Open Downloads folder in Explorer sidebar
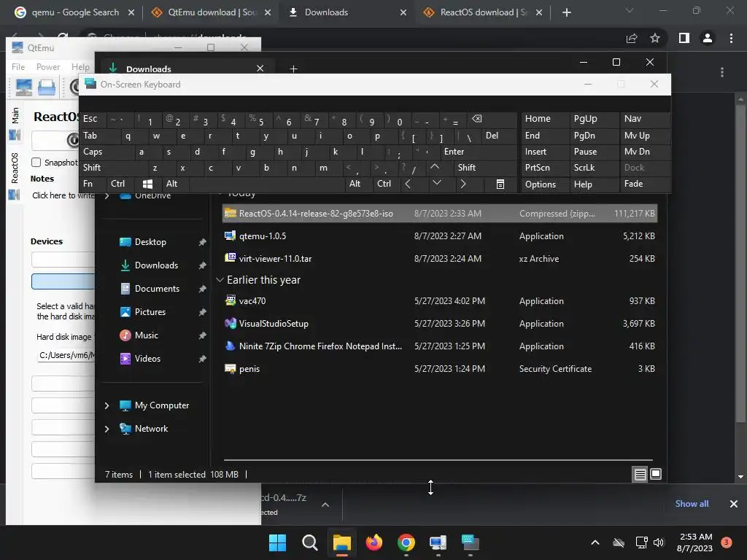Image resolution: width=747 pixels, height=560 pixels. [x=156, y=265]
